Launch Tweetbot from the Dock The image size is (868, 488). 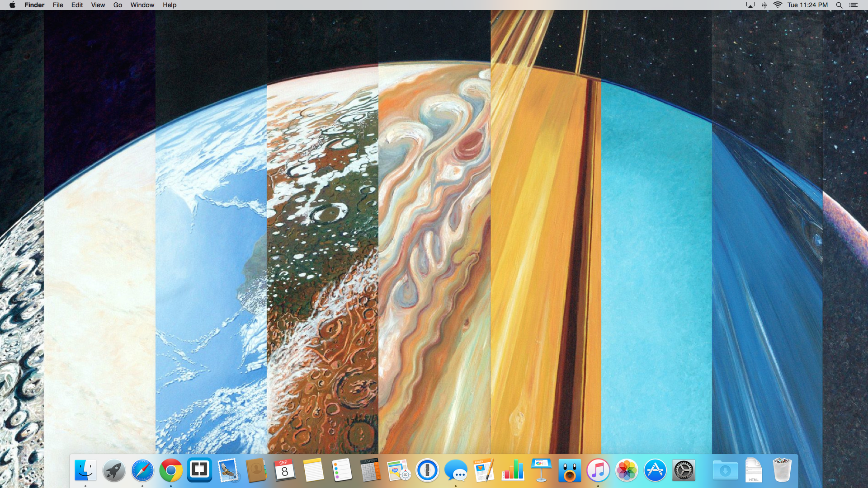click(569, 471)
